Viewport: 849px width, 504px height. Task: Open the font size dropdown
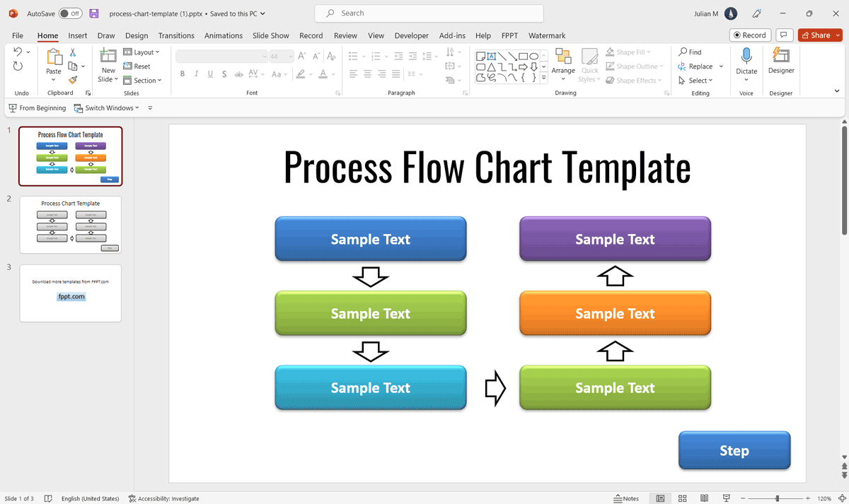[x=291, y=56]
